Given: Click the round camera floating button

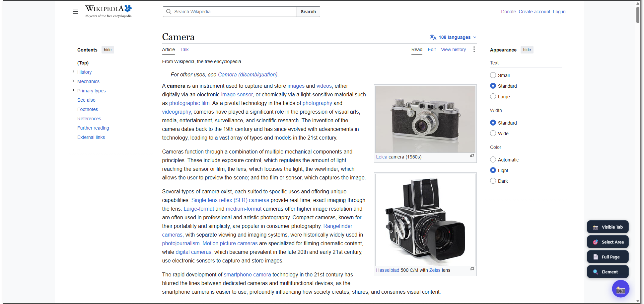Looking at the screenshot, I should coord(620,289).
